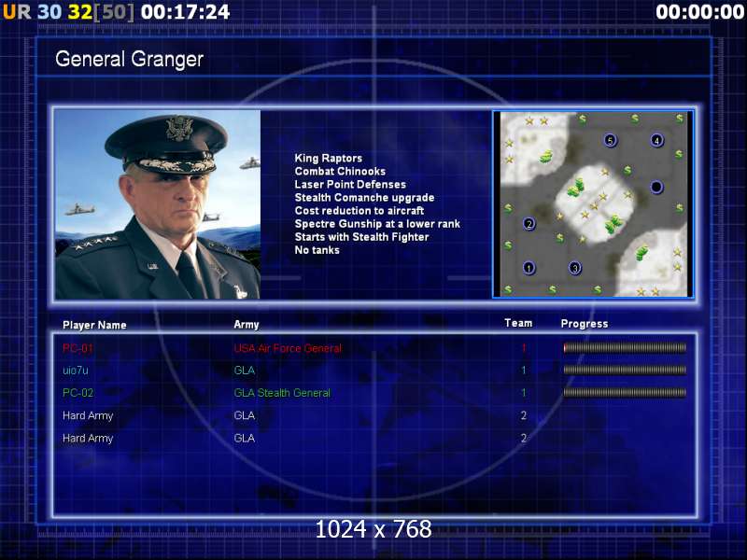Click the 00:17:24 timer at top
Screen dimensions: 747x560
pos(185,12)
